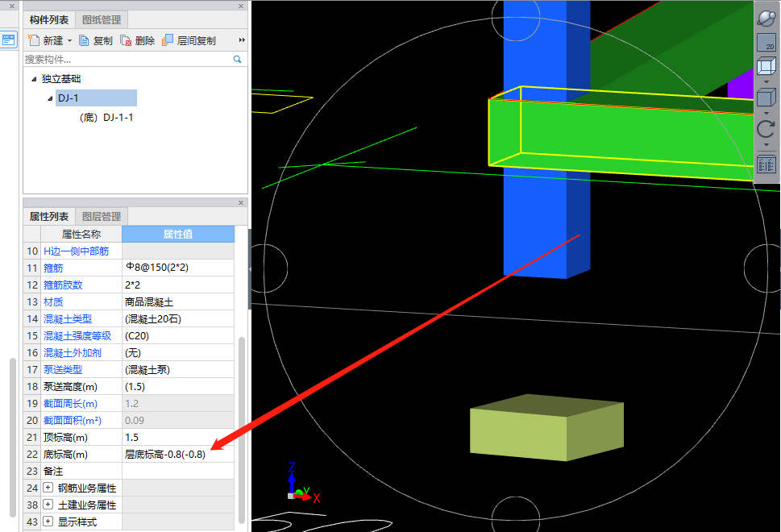Screen dimensions: 781x532
Task: Click the 属性值 column header
Action: click(178, 234)
